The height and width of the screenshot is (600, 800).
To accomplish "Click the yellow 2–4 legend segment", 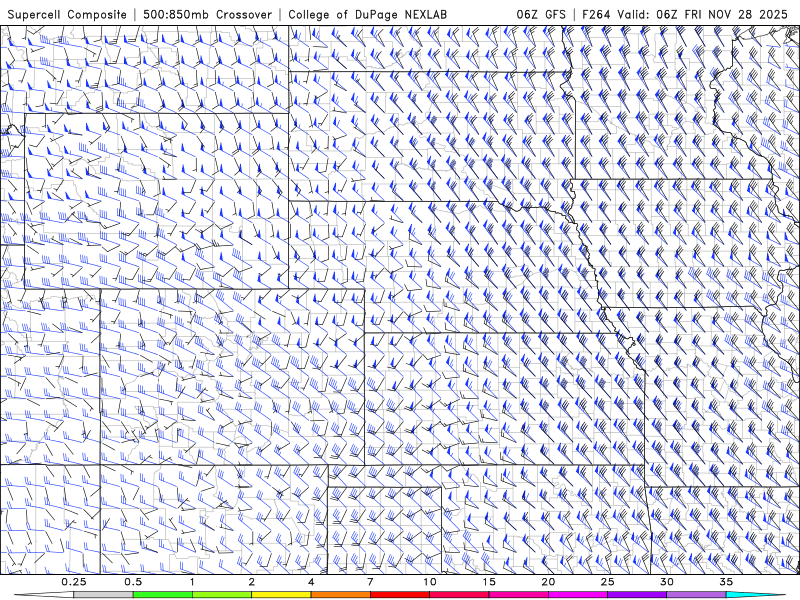I will point(281,595).
